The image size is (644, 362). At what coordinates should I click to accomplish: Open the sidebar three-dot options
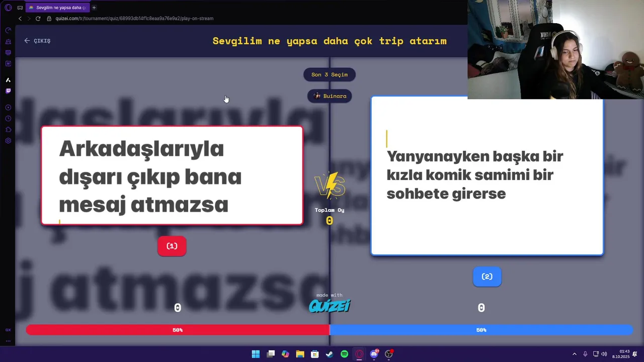pyautogui.click(x=8, y=341)
